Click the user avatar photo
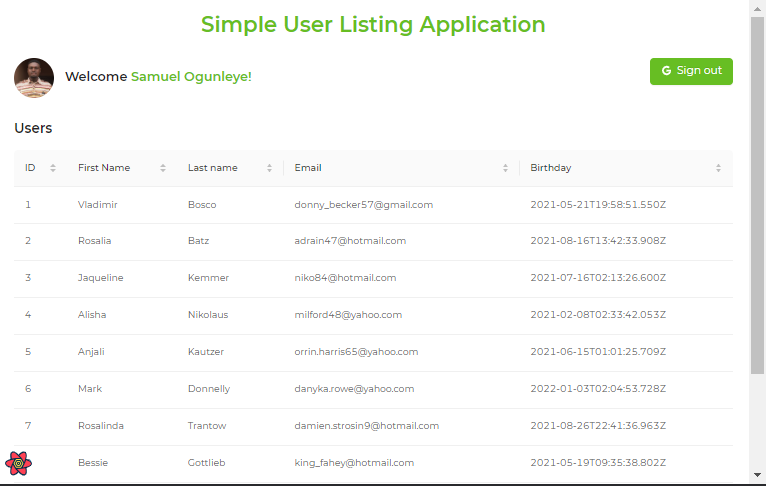 (34, 78)
